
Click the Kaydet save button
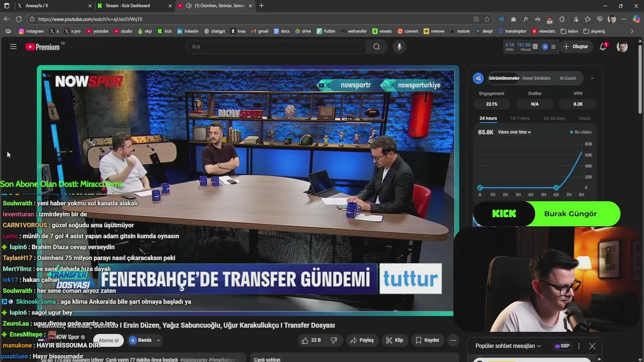[x=427, y=340]
